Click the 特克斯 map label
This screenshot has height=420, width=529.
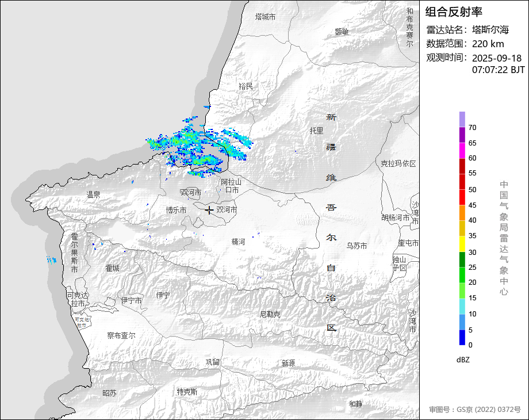[x=187, y=392]
